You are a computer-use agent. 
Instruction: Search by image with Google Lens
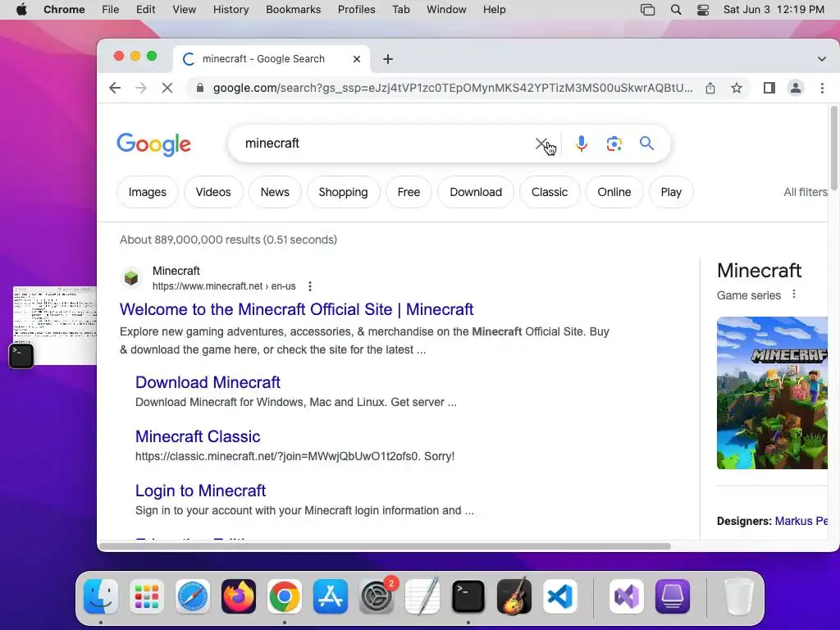tap(614, 144)
